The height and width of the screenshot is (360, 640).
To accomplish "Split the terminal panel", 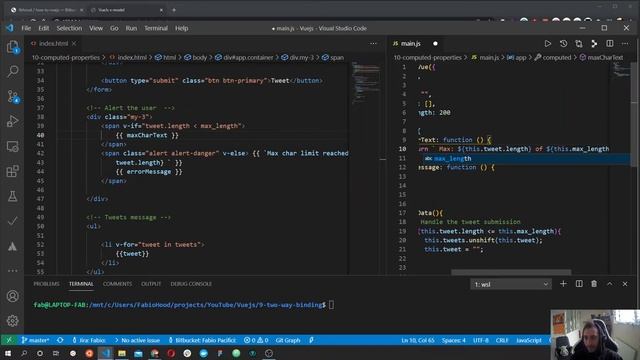I will click(579, 284).
